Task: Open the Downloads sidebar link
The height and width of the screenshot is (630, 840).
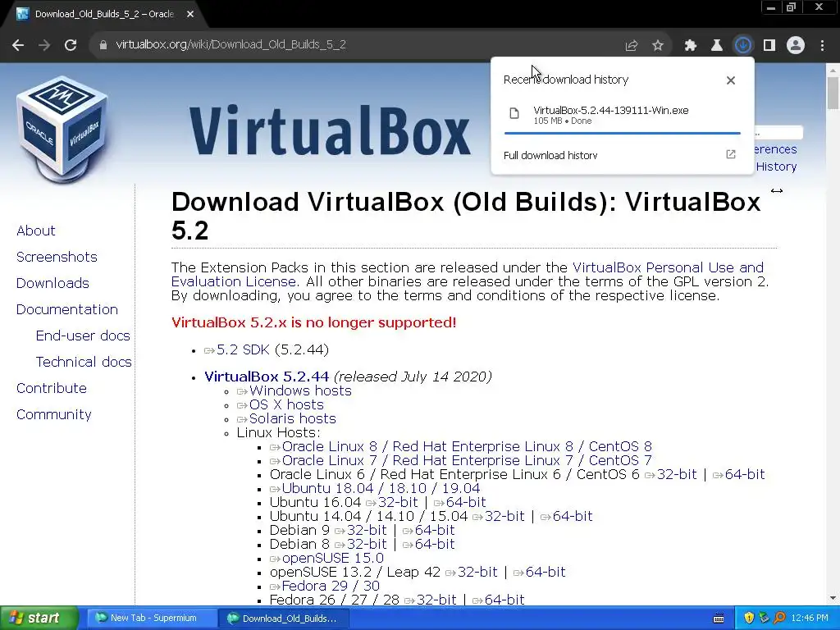Action: [52, 283]
